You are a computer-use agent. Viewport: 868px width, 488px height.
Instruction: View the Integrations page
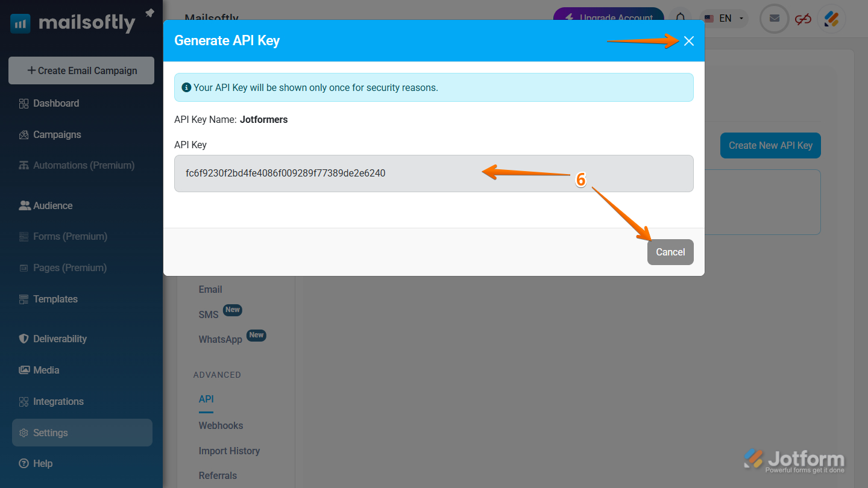(x=57, y=401)
